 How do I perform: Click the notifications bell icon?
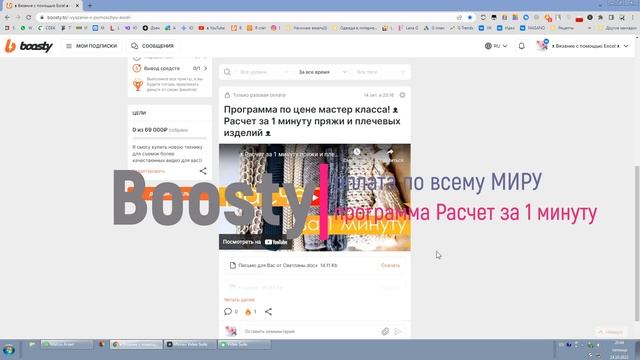point(521,46)
